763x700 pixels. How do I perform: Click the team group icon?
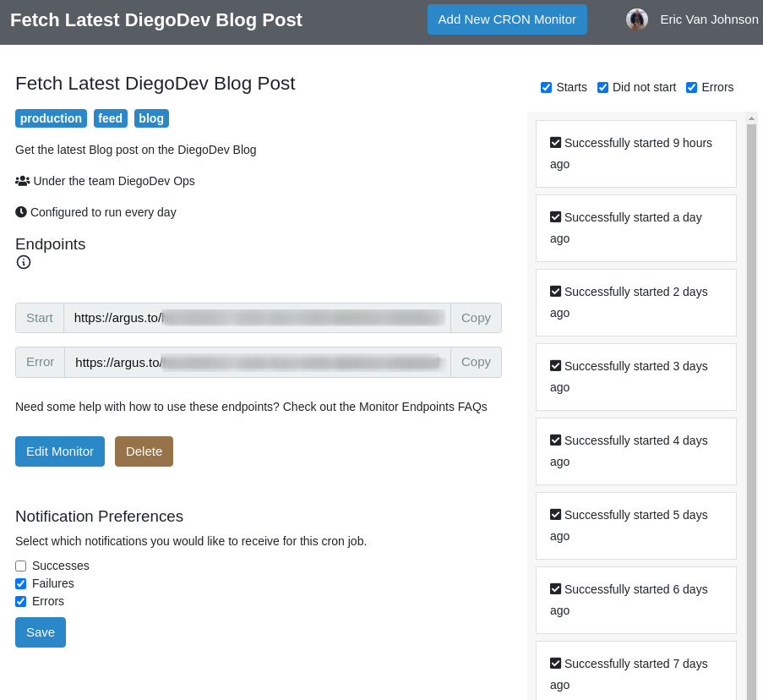(x=22, y=181)
